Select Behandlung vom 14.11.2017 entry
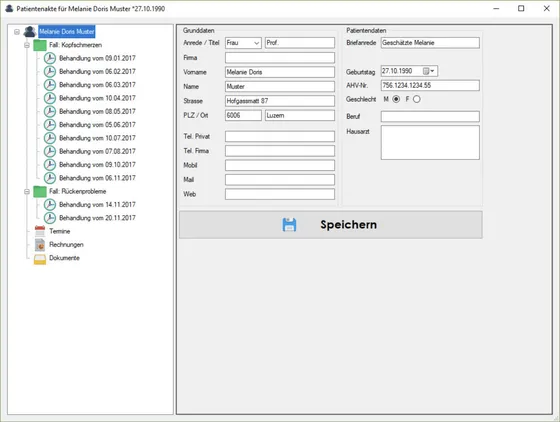 pyautogui.click(x=97, y=205)
